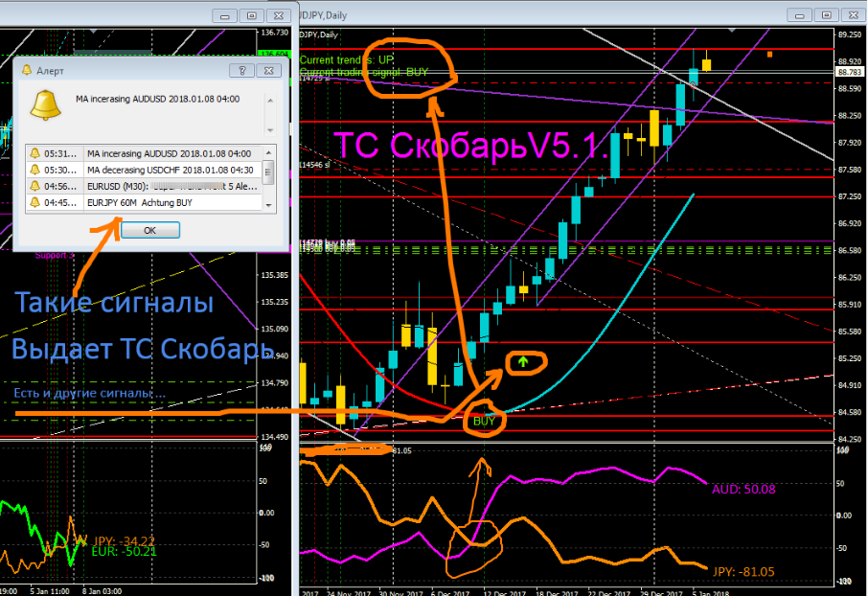The width and height of the screenshot is (868, 596).
Task: Click the alert list scroll-down arrow
Action: point(268,205)
